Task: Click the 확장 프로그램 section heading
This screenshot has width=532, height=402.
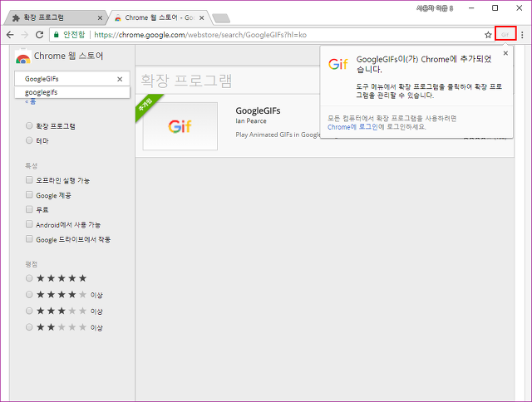Action: [x=186, y=81]
